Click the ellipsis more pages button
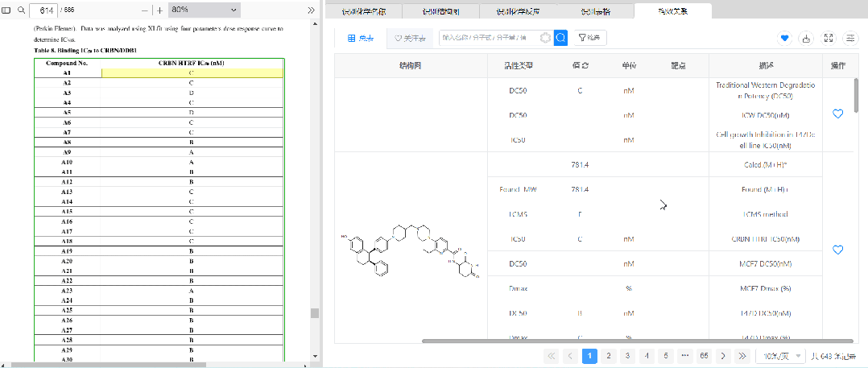Image resolution: width=868 pixels, height=368 pixels. tap(685, 356)
